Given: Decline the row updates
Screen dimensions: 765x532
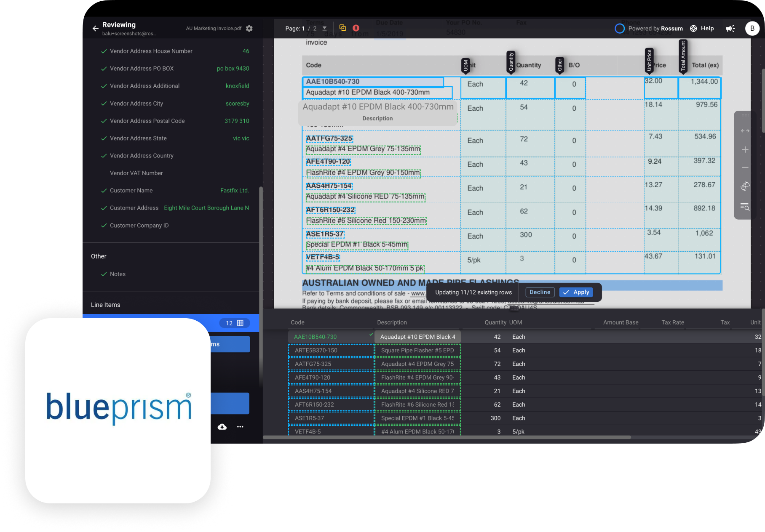Looking at the screenshot, I should pyautogui.click(x=540, y=292).
